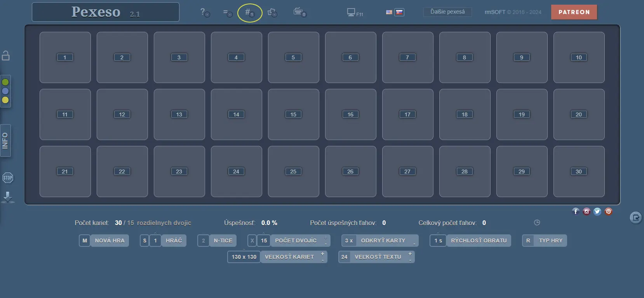Click the shuffle cards icon in toolbar
The width and height of the screenshot is (644, 298).
coord(272,13)
